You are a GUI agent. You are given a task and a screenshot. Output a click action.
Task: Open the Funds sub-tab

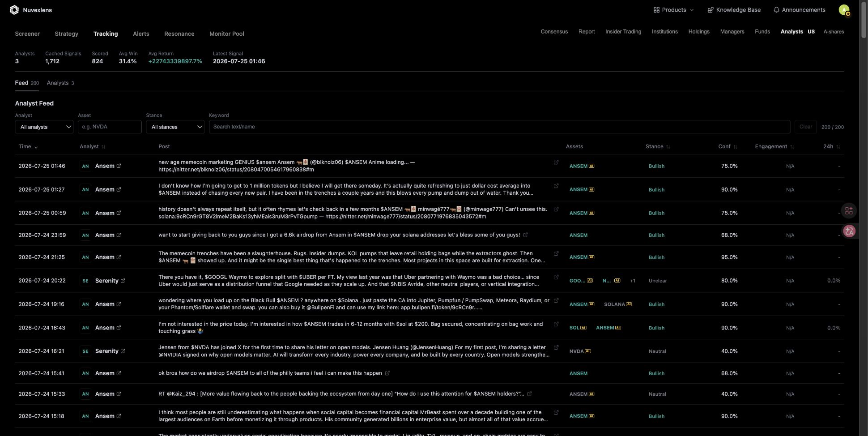pyautogui.click(x=762, y=32)
